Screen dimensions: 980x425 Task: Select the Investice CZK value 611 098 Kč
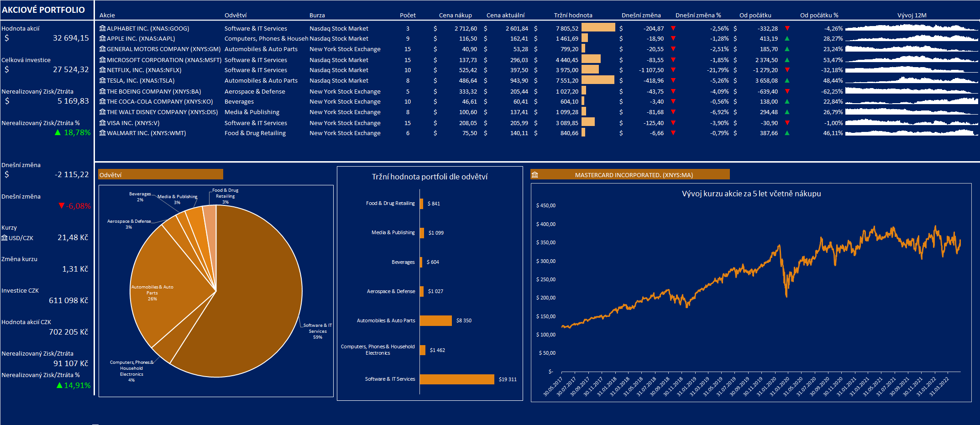click(x=68, y=300)
